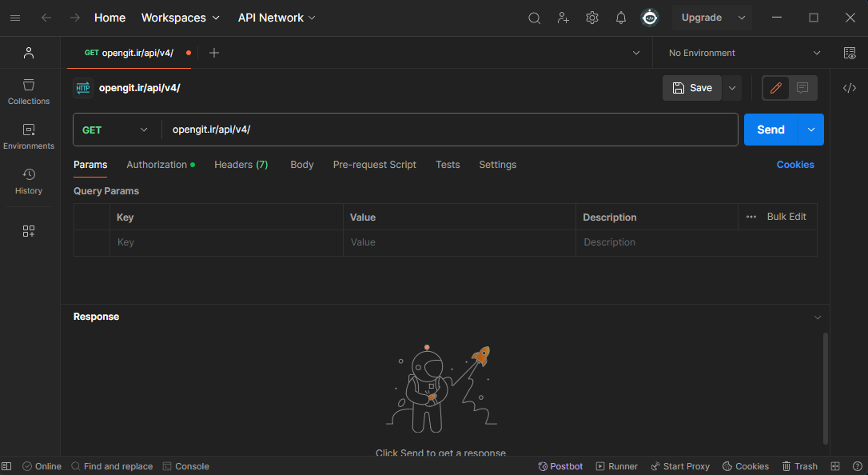Open the Environments sidebar panel
Screen dimensions: 868x475
pyautogui.click(x=29, y=136)
